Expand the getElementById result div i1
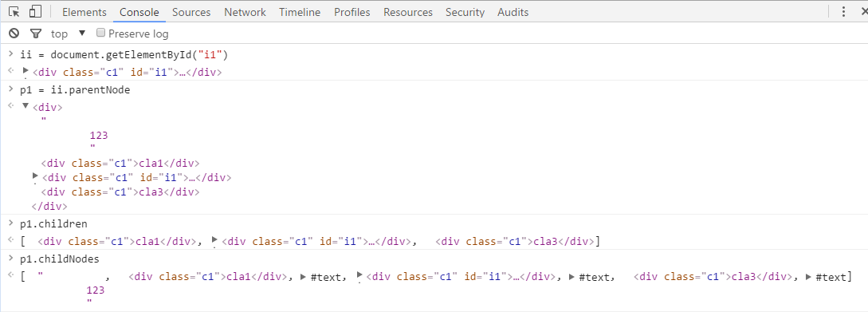 pyautogui.click(x=25, y=72)
